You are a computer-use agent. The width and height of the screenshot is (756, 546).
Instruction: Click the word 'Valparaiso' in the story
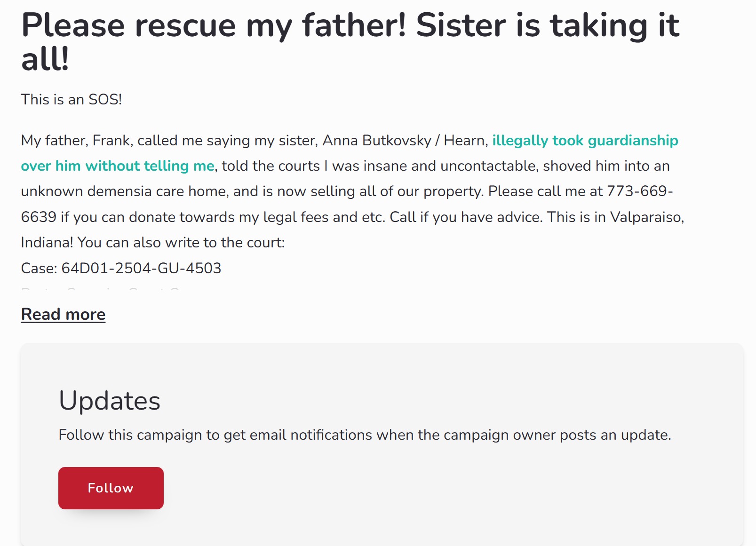647,217
